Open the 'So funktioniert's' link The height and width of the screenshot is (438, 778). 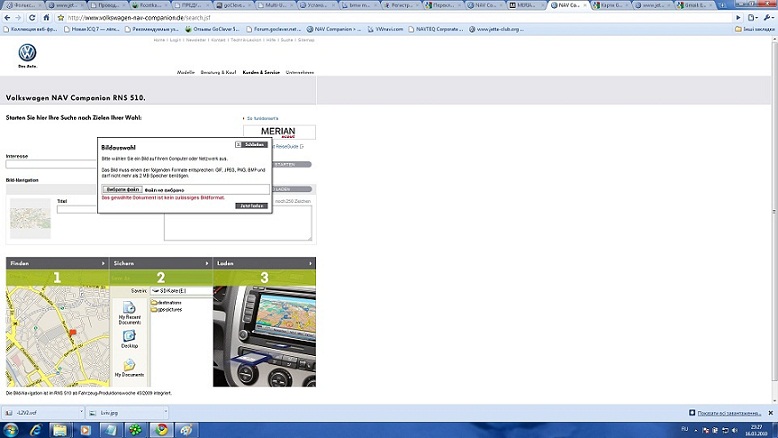262,119
